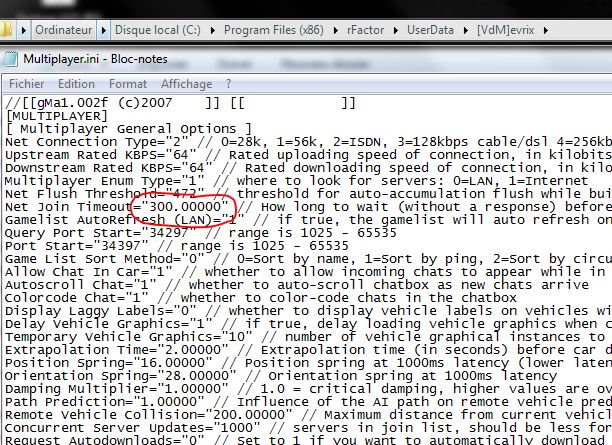Click the Net Join Timeout value "300.00000"
Screen dimensions: 612x445
[x=185, y=207]
